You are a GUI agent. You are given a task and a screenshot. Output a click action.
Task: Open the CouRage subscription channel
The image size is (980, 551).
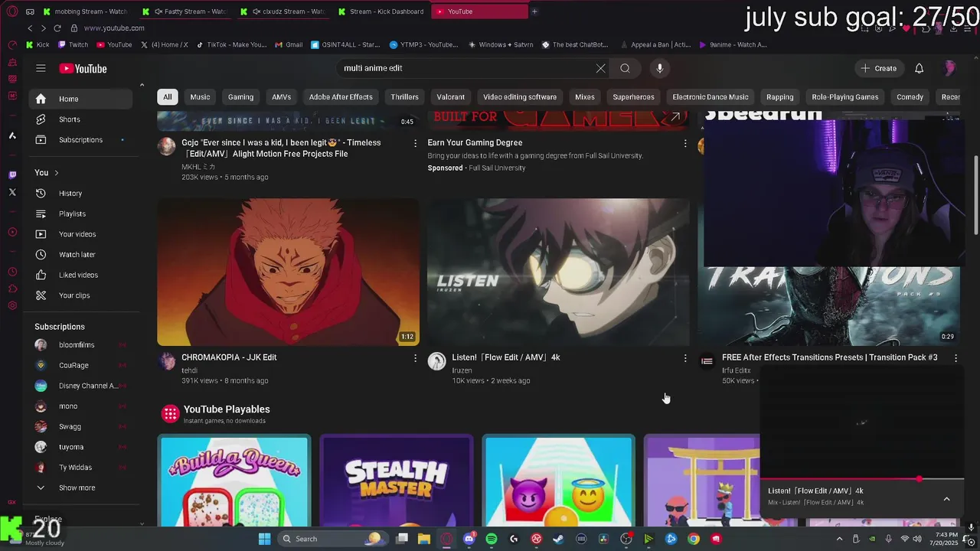point(80,365)
